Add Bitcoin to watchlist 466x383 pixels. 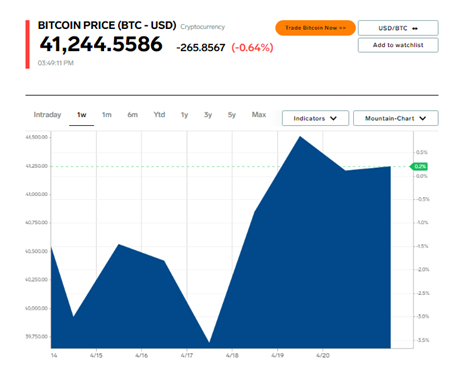[398, 45]
